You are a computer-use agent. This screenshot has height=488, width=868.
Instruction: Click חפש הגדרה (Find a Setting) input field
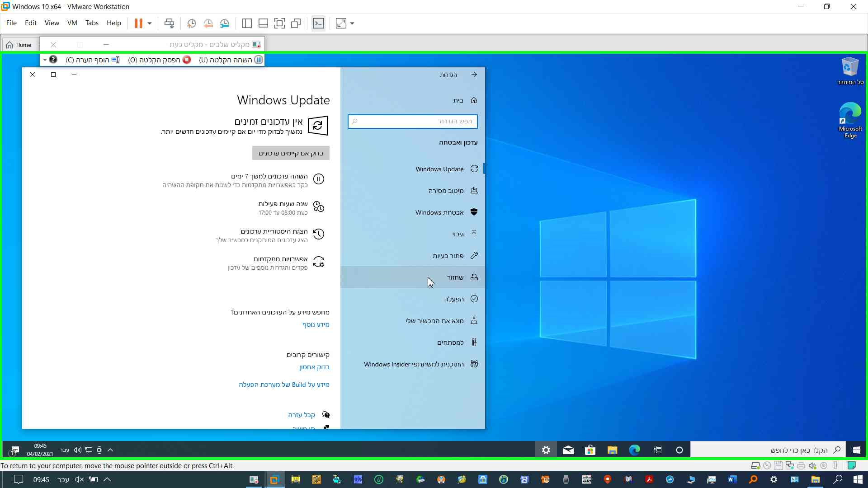pyautogui.click(x=413, y=121)
